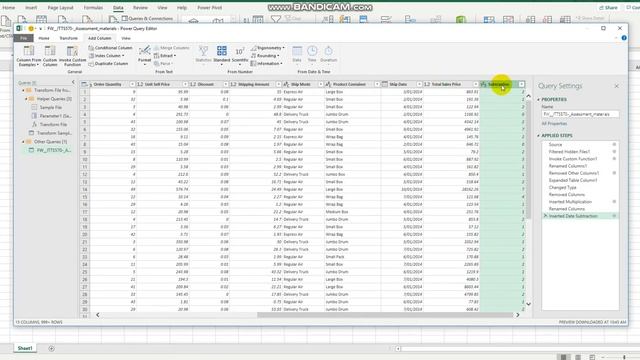Open Unit Sell Price filter dropdown
The height and width of the screenshot is (360, 640).
pos(185,84)
